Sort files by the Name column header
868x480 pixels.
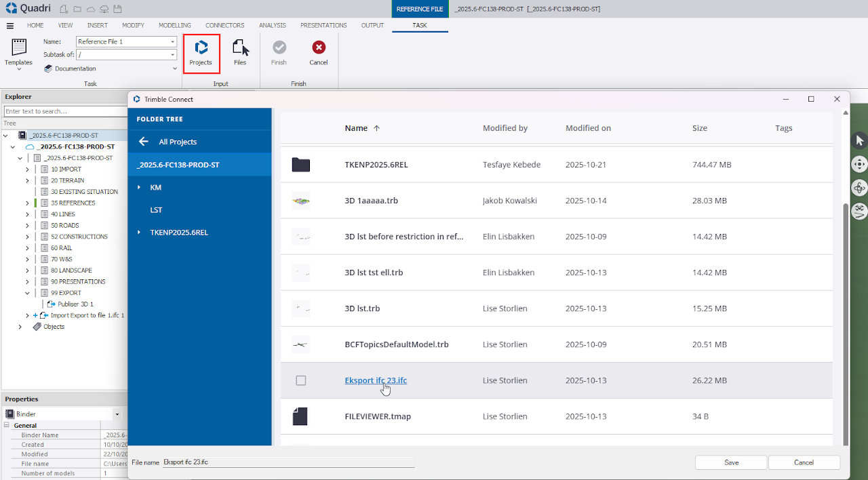click(356, 128)
